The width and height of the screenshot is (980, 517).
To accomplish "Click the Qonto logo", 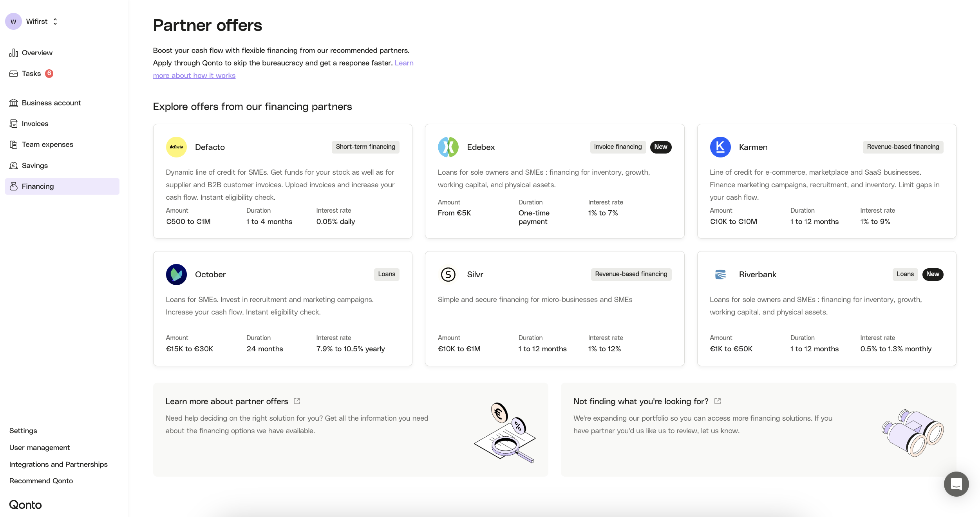I will pyautogui.click(x=25, y=505).
